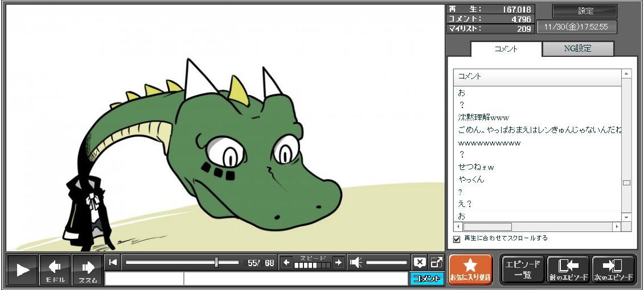The height and width of the screenshot is (290, 644).
Task: Switch to the NG設定 tab
Action: tap(577, 49)
